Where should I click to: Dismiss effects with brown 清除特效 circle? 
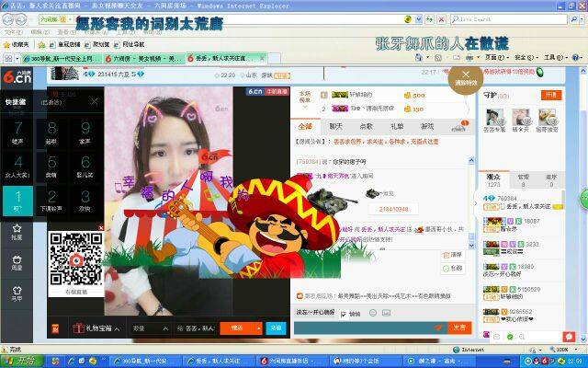tap(466, 78)
